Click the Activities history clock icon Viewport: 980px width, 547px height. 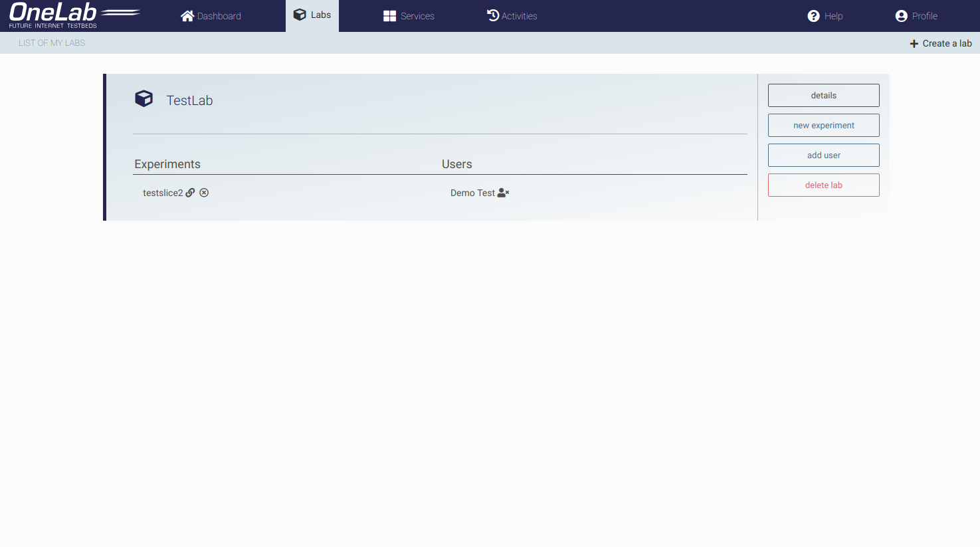tap(493, 15)
